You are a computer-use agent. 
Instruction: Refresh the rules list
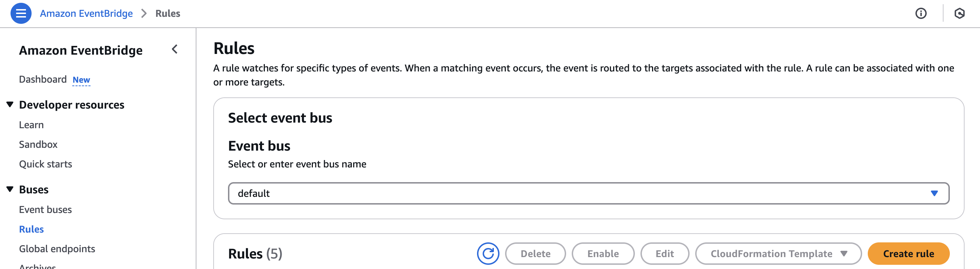point(488,254)
